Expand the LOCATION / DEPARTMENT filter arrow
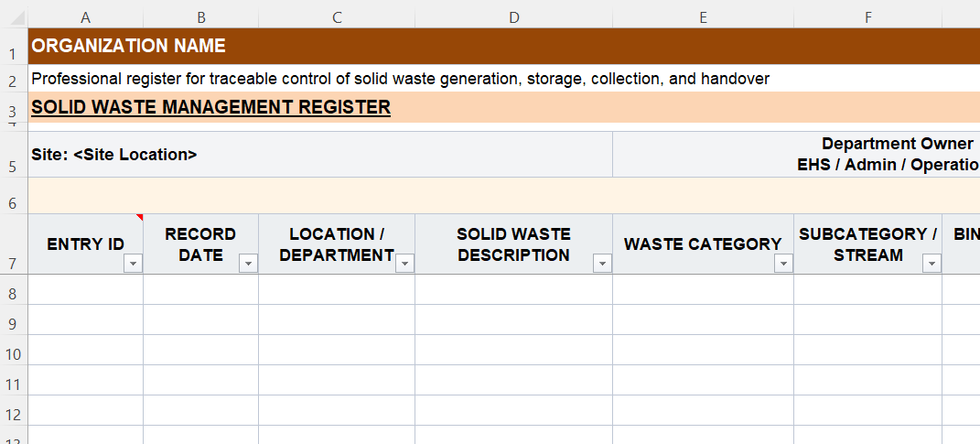 pos(404,264)
